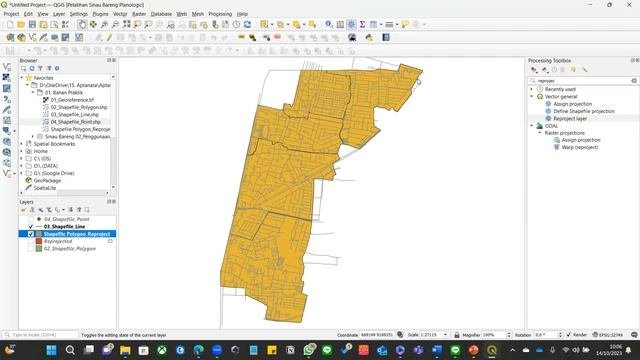Expand the Home node in Browser
The image size is (640, 360).
point(22,151)
